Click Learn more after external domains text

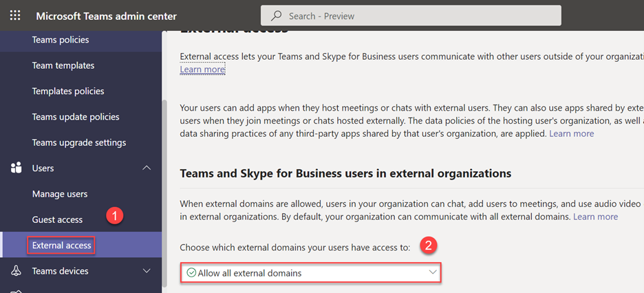pyautogui.click(x=595, y=217)
